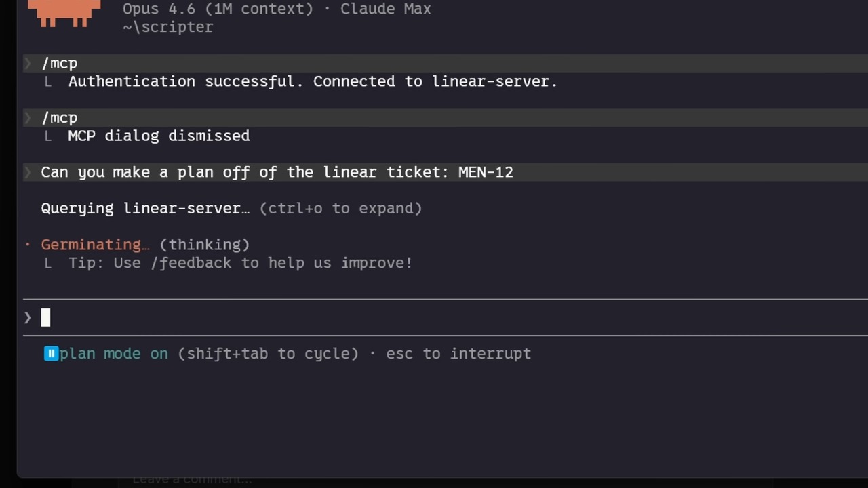Click the Opus 4.6 model header text
868x488 pixels.
(x=216, y=9)
